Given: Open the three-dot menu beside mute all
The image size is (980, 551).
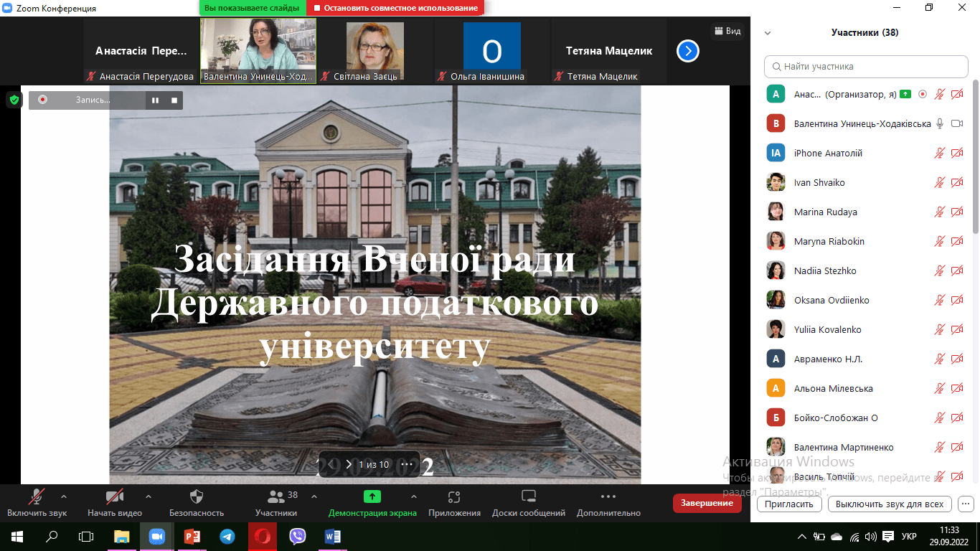Looking at the screenshot, I should point(966,504).
